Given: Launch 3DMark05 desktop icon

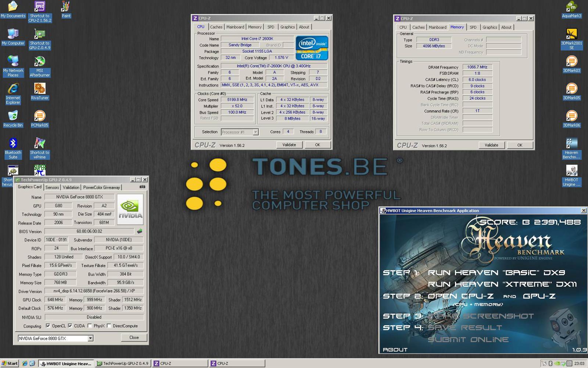Looking at the screenshot, I should 571,91.
